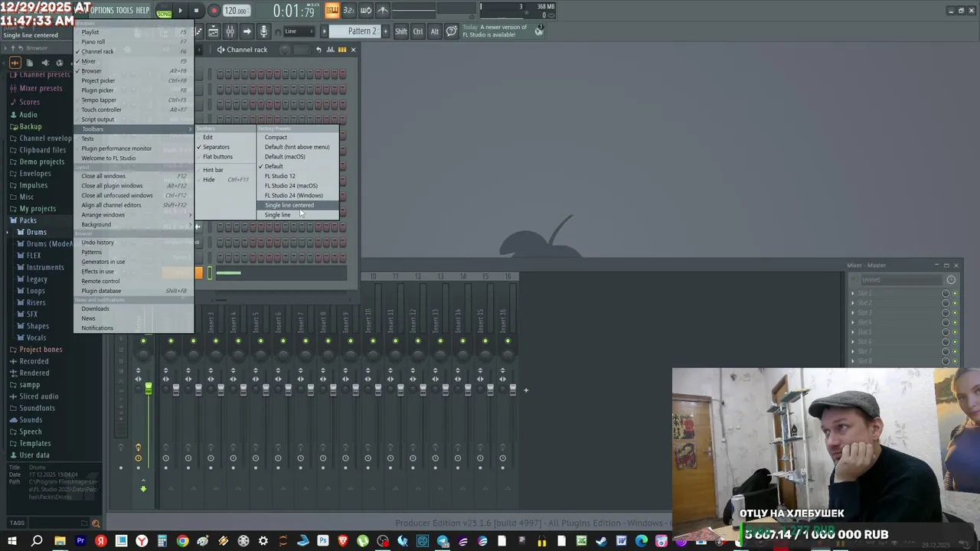Viewport: 980px width, 551px height.
Task: Toggle the piano keyboard typing icon
Action: (332, 11)
